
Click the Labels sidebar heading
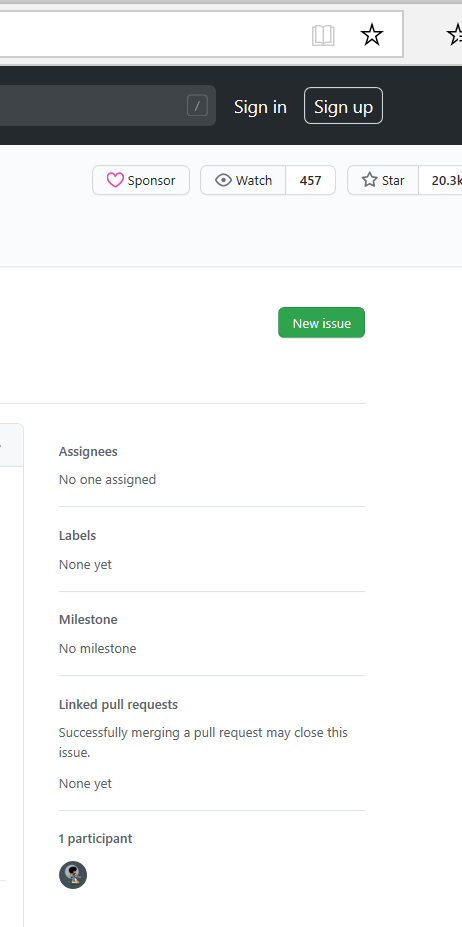77,536
